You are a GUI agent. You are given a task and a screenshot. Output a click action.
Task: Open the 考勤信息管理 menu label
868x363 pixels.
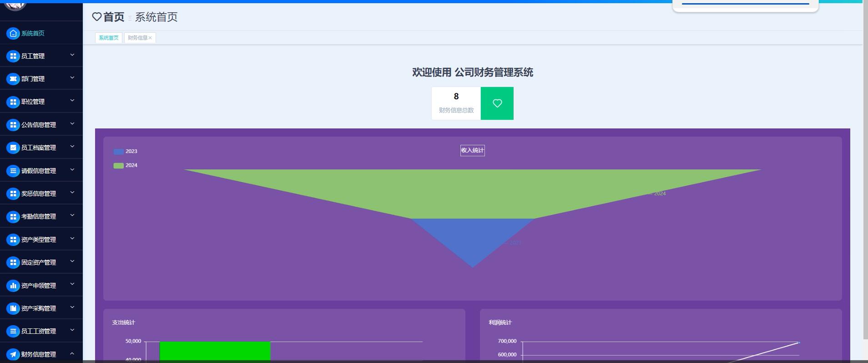click(x=39, y=216)
